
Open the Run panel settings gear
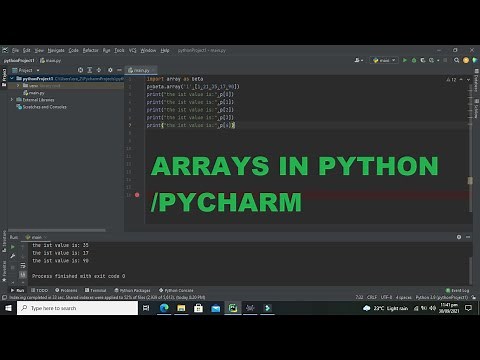pyautogui.click(x=459, y=237)
